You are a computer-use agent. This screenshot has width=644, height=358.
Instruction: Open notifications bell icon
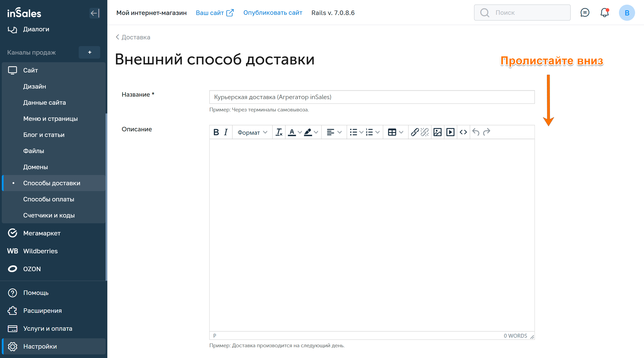[604, 13]
